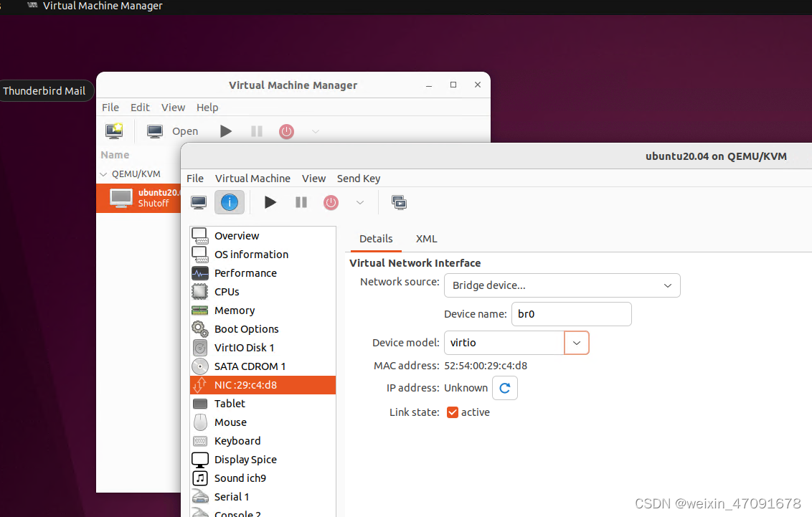Create a new virtual machine
Viewport: 812px width, 517px height.
point(114,131)
